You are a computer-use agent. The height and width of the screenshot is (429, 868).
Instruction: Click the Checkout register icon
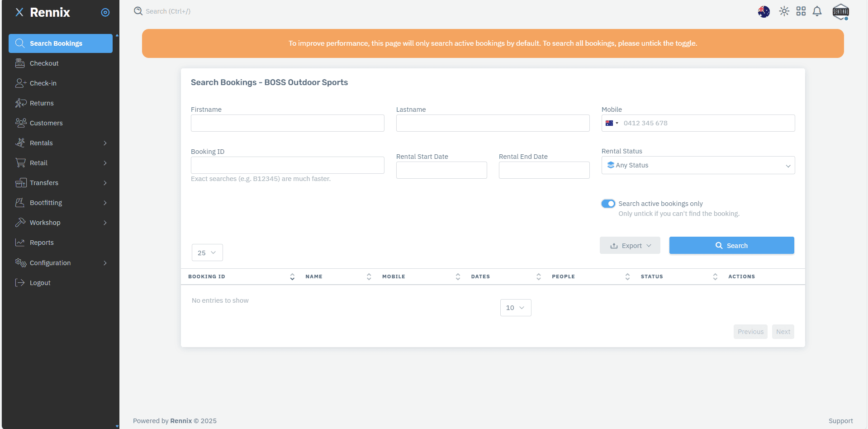(x=20, y=63)
